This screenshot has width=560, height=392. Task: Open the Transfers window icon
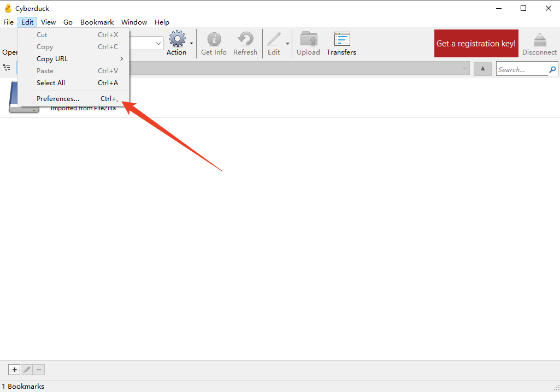pos(342,39)
